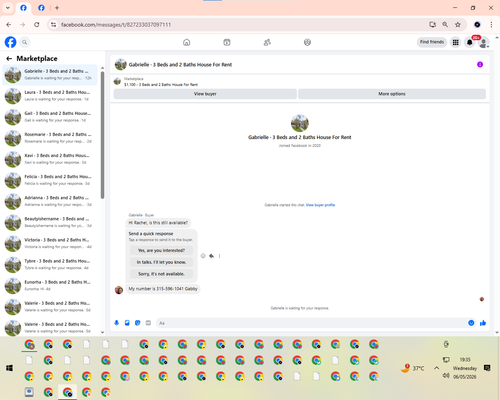Send quick response 'Yes, are you interested?'
500x400 pixels.
tap(161, 250)
